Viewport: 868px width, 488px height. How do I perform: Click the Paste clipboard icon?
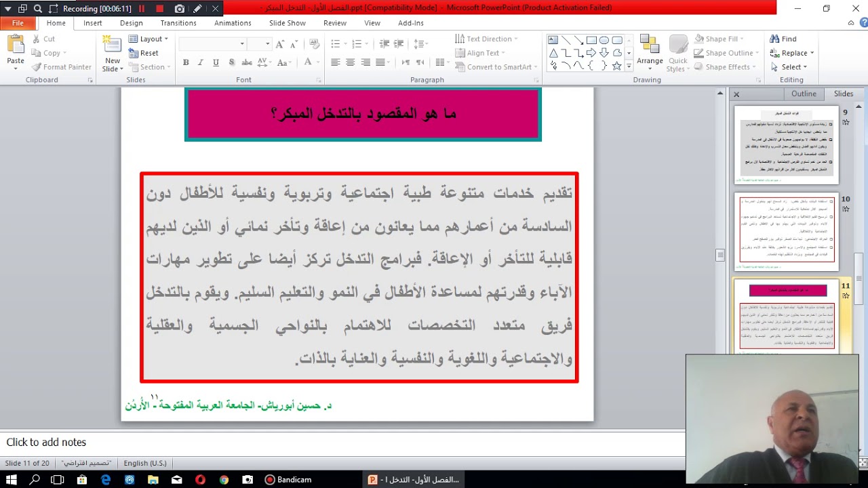15,45
